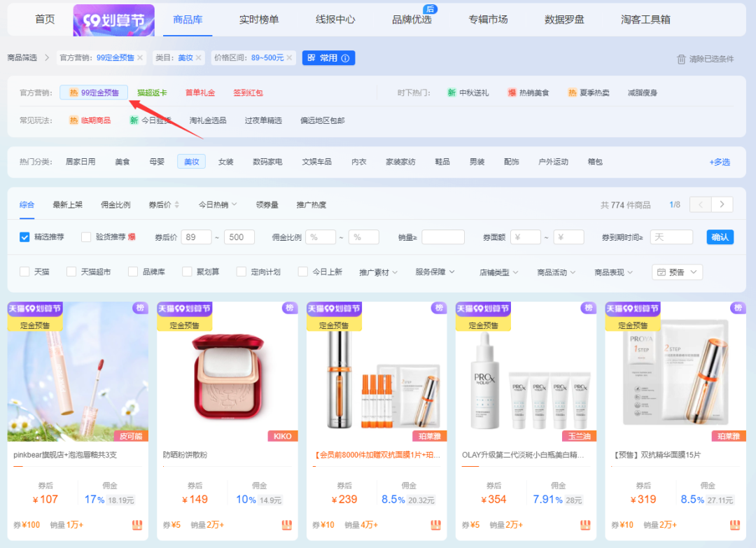This screenshot has height=548, width=756.
Task: Click 榜 badge on pinkbear product image
Action: click(x=140, y=307)
